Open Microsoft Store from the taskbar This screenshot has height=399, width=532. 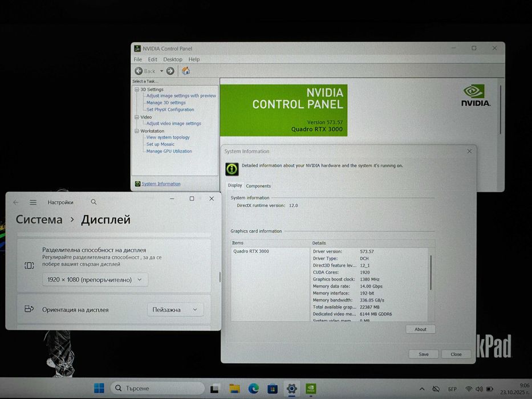(x=273, y=389)
